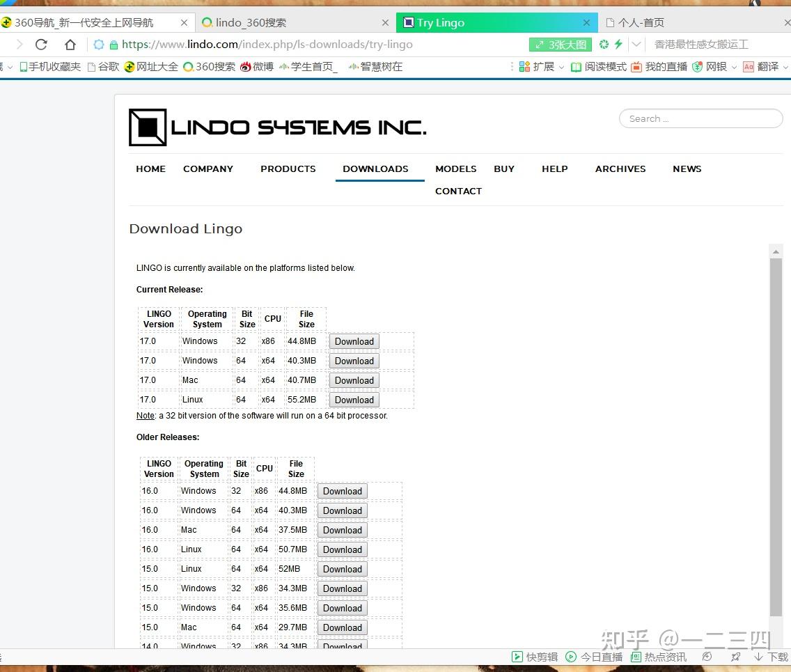
Task: Open address bar dropdown chevron
Action: [636, 45]
